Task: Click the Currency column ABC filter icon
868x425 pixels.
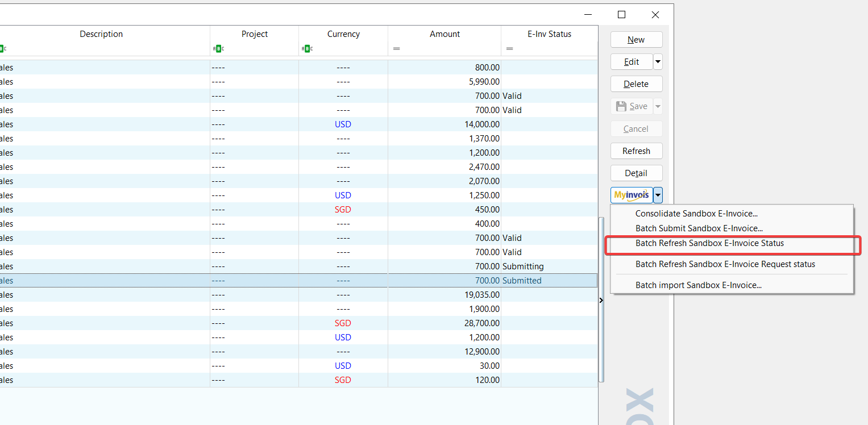Action: tap(307, 49)
